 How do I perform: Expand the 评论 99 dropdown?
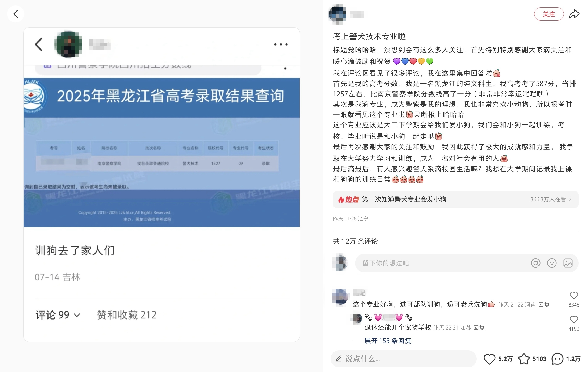point(58,315)
